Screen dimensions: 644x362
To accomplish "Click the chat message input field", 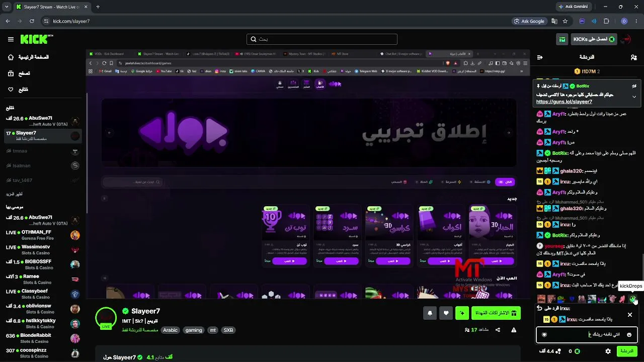I will pyautogui.click(x=587, y=334).
